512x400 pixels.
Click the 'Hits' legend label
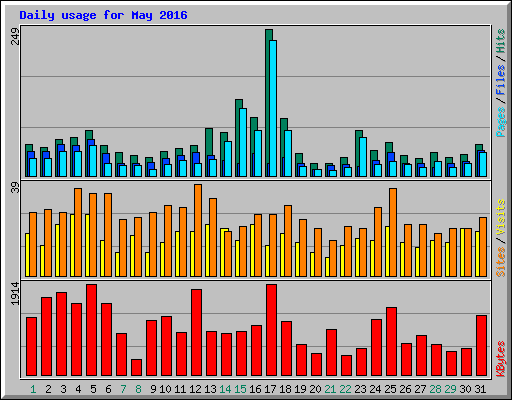pyautogui.click(x=501, y=41)
